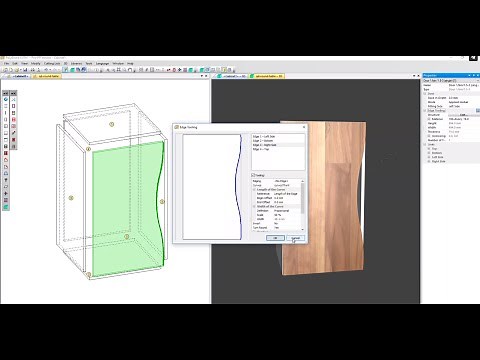Viewport: 480px width, 360px height.
Task: Click the circled marker on the cabinet top panel
Action: [112, 124]
